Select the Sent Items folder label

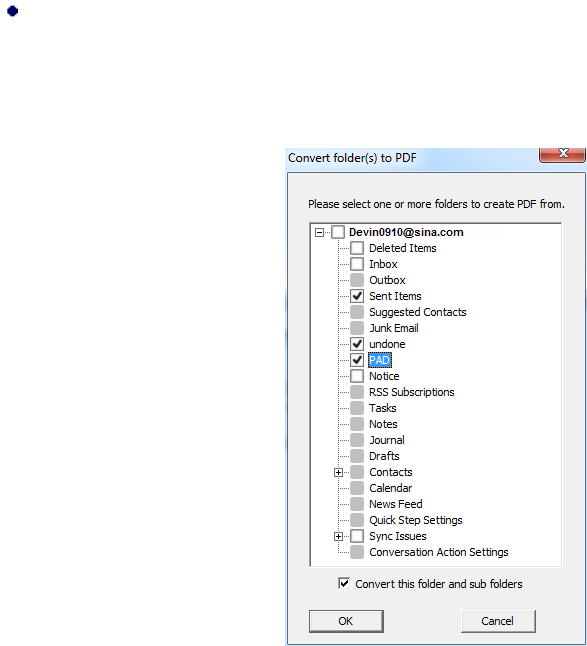pyautogui.click(x=395, y=296)
